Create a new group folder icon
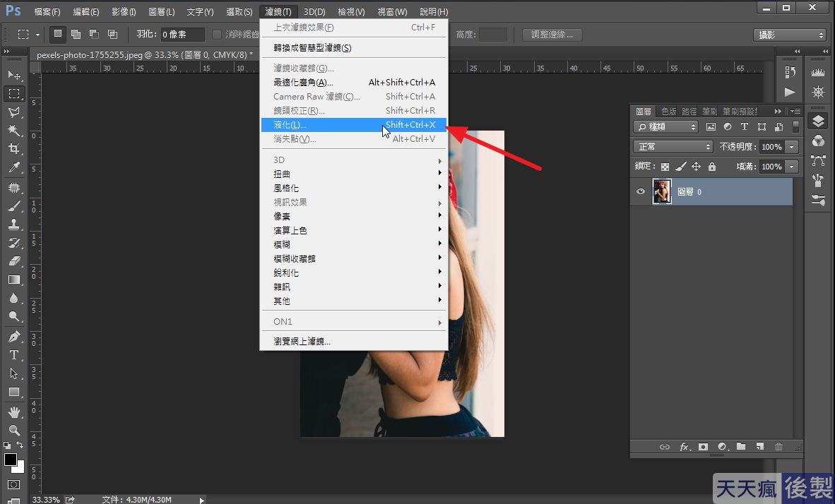This screenshot has height=504, width=835. tap(741, 447)
